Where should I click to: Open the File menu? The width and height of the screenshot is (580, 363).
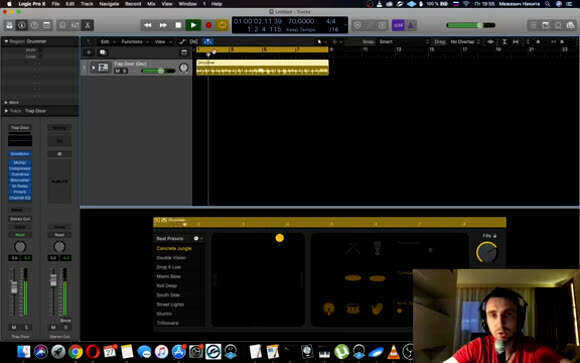[55, 4]
